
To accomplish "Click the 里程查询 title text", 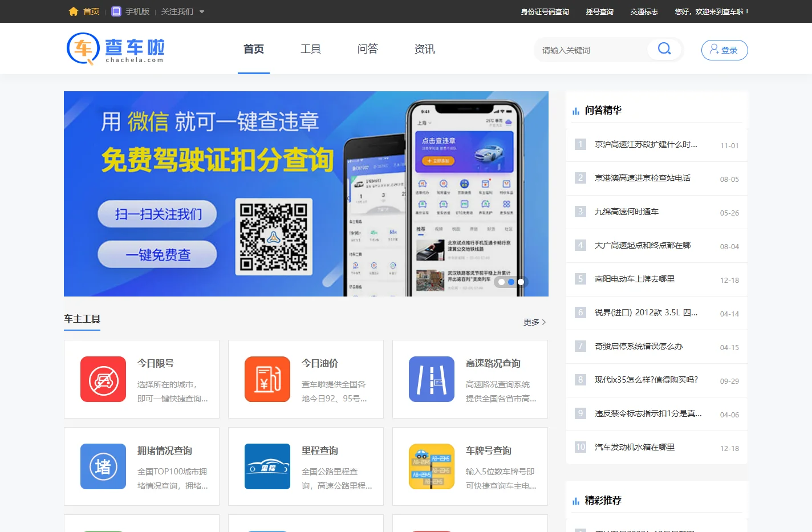I will tap(320, 450).
